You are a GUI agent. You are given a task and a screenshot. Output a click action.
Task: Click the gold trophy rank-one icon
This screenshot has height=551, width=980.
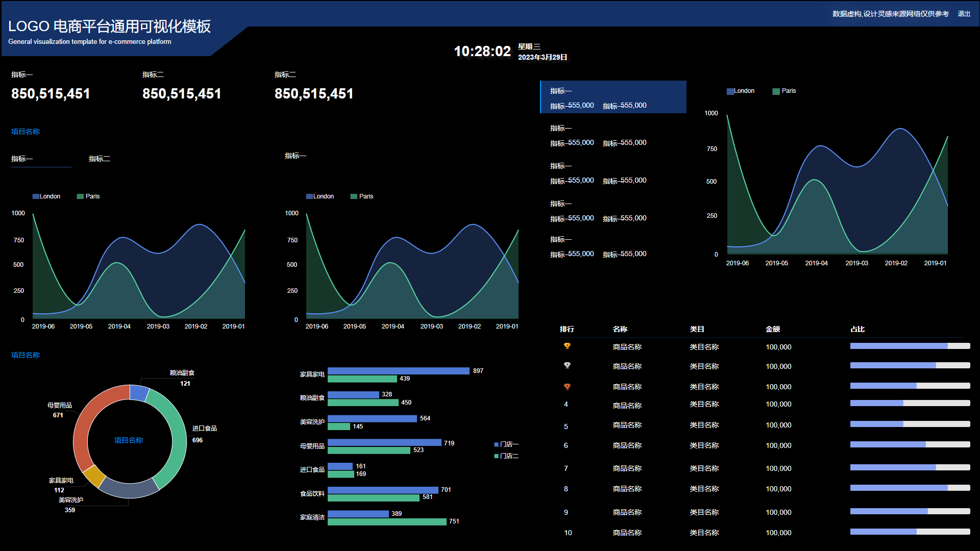click(x=567, y=346)
